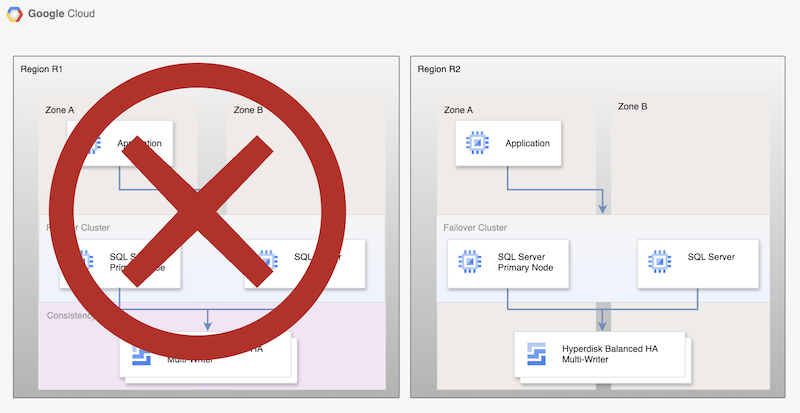Click the Application text in Region R2
This screenshot has height=413, width=800.
click(527, 144)
